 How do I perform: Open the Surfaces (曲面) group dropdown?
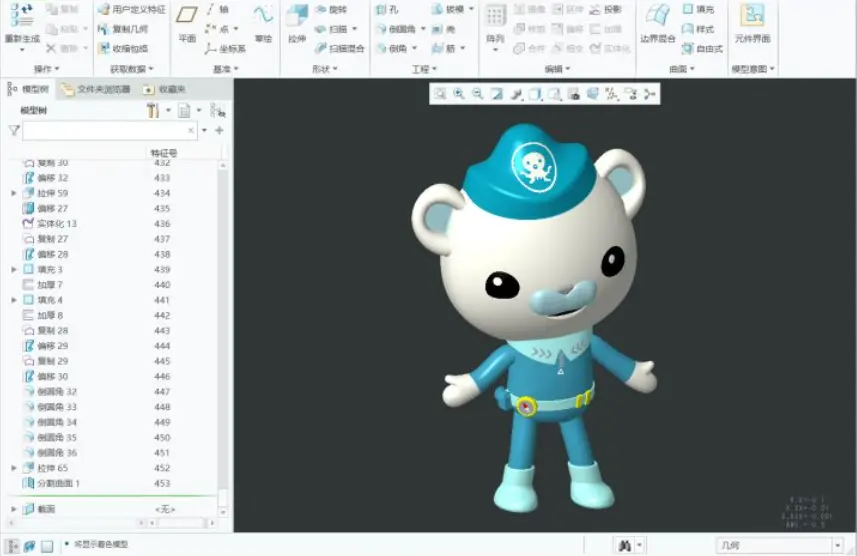click(x=682, y=69)
